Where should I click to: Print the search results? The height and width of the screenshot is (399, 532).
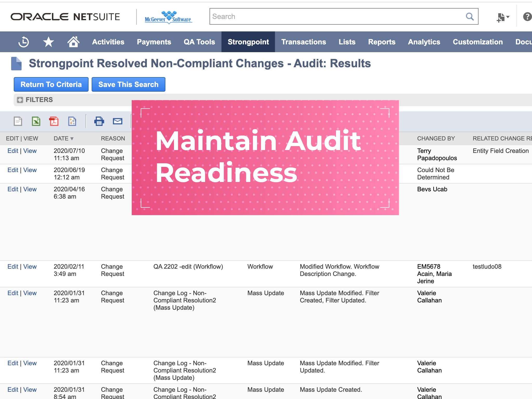pyautogui.click(x=99, y=121)
